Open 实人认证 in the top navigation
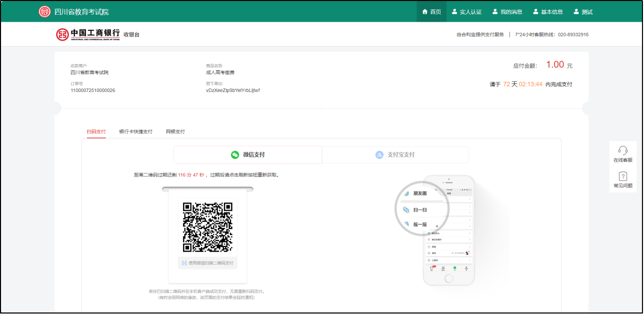 click(467, 12)
